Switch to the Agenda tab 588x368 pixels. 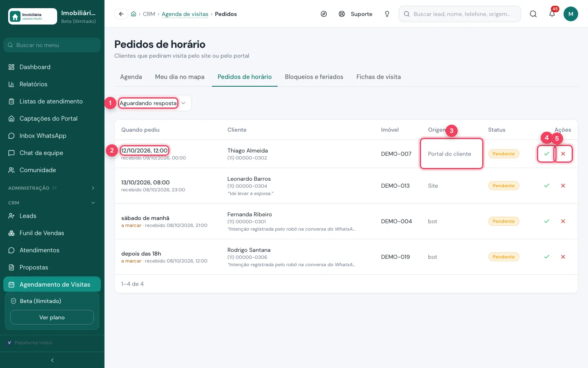tap(131, 77)
